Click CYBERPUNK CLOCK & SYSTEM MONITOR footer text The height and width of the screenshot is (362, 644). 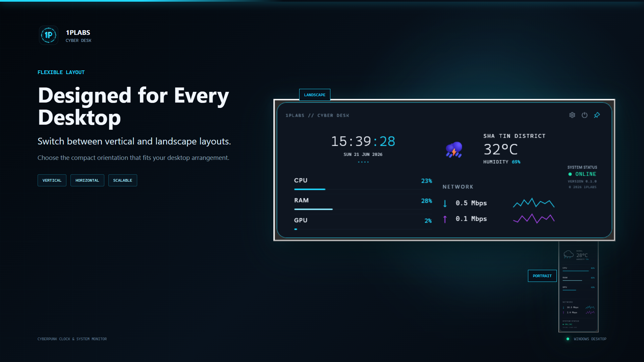point(72,339)
